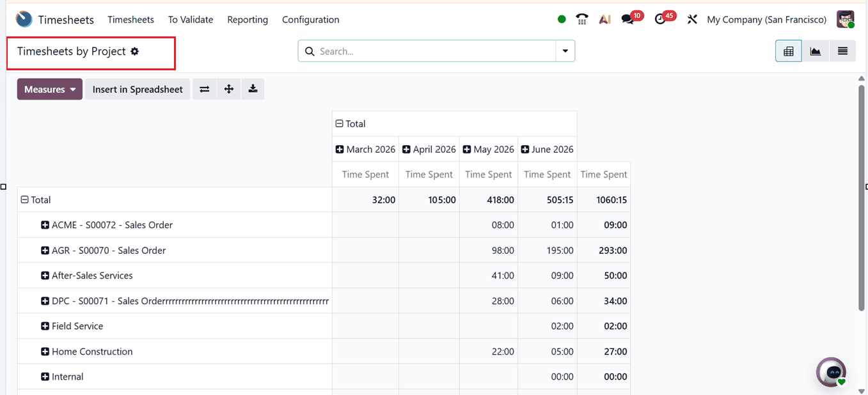Click the vertical scrollbar thumb
The height and width of the screenshot is (395, 868).
tap(862, 198)
